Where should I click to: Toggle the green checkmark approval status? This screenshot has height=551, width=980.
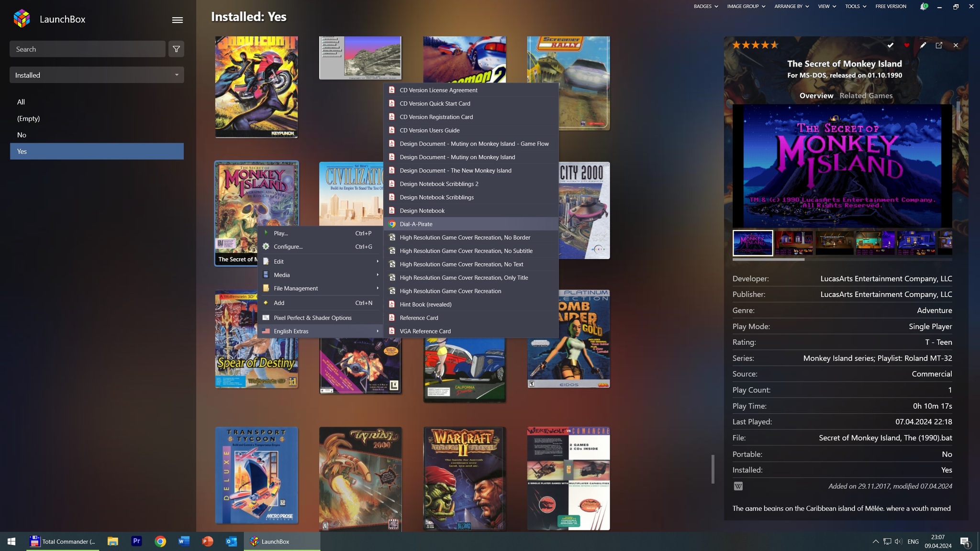point(890,45)
